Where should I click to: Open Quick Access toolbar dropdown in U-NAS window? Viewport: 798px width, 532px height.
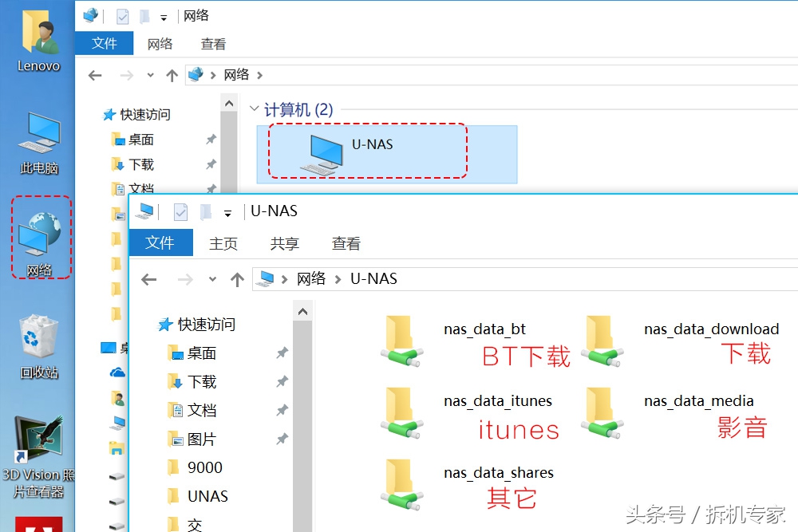228,214
